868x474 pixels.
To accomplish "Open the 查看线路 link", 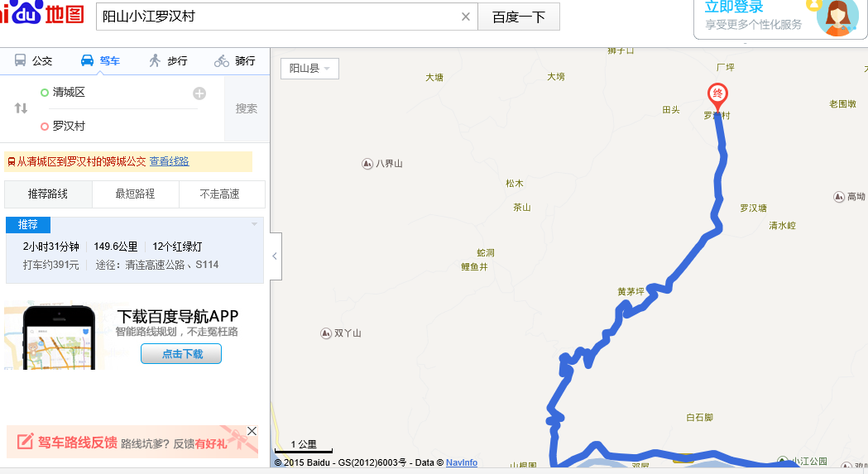I will (x=170, y=161).
